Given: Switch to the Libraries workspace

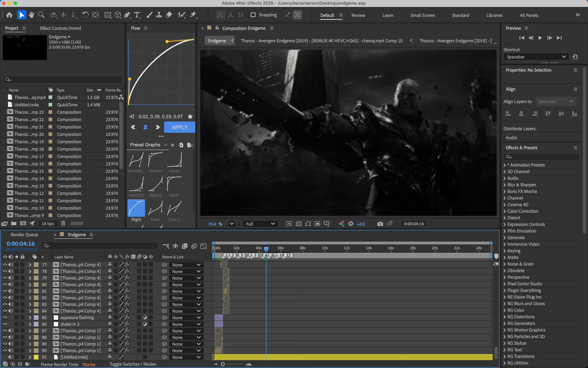Looking at the screenshot, I should coord(494,15).
